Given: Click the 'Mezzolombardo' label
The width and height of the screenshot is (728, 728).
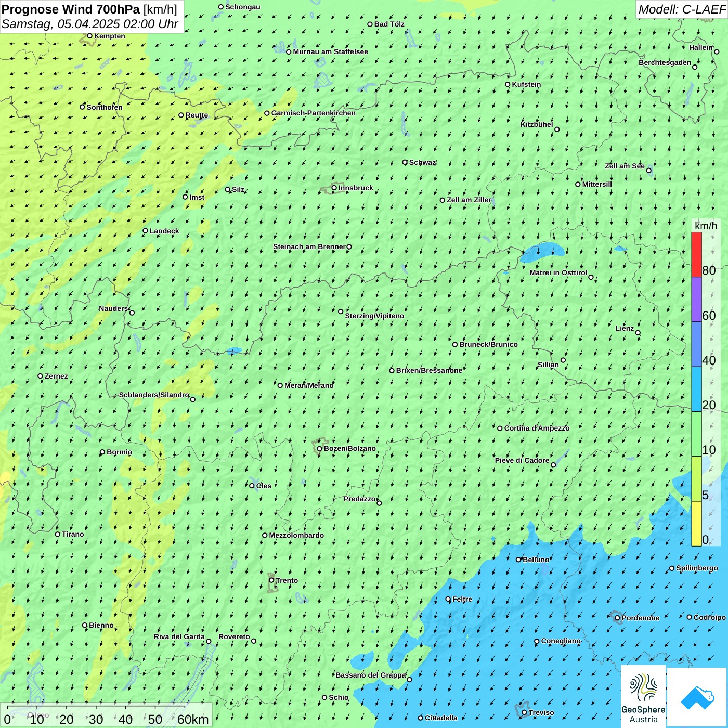Looking at the screenshot, I should point(296,535).
